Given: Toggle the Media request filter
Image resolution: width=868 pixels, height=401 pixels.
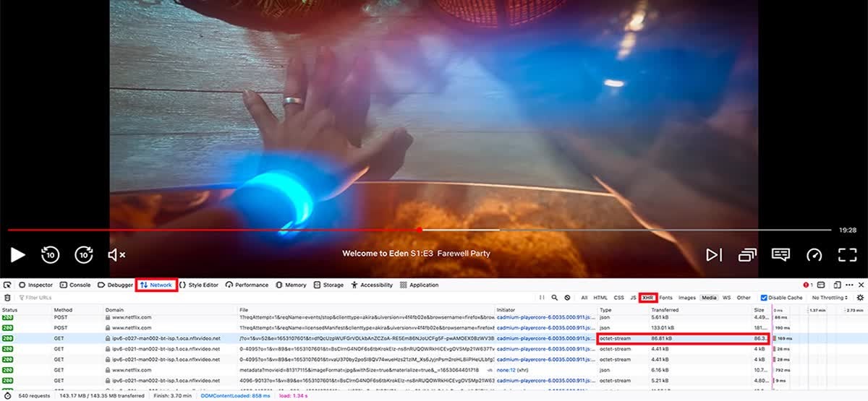Looking at the screenshot, I should (708, 298).
